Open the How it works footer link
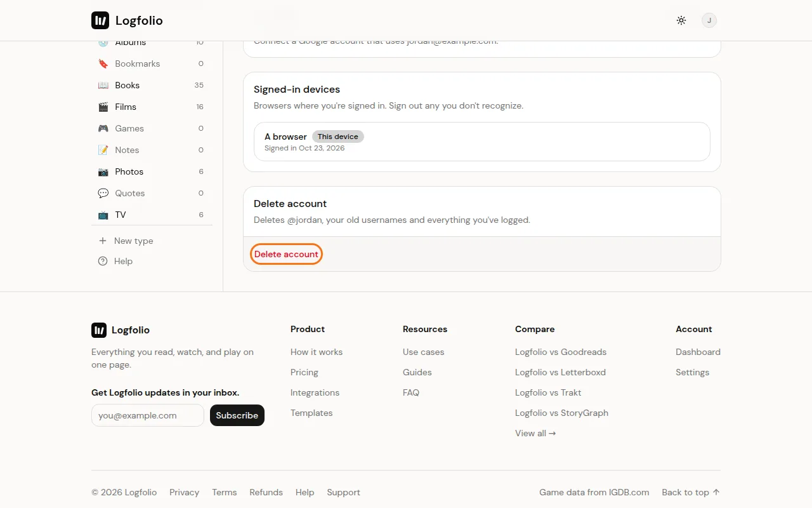Viewport: 812px width, 508px height. 317,352
